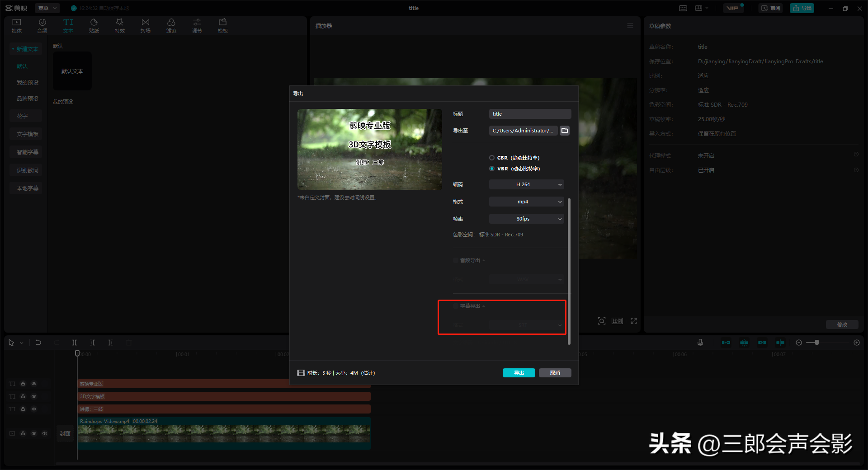Click the 修改 modify button in draft parameters

pos(842,324)
